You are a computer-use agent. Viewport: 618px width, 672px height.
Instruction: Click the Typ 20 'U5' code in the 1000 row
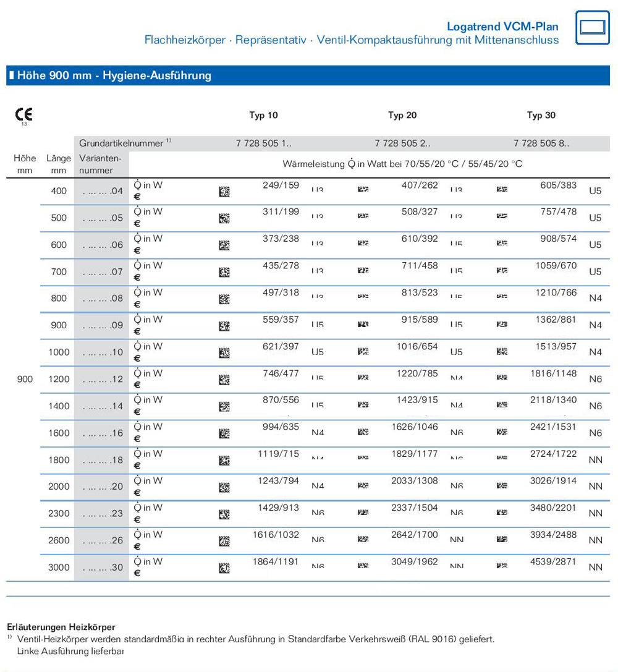click(x=457, y=352)
